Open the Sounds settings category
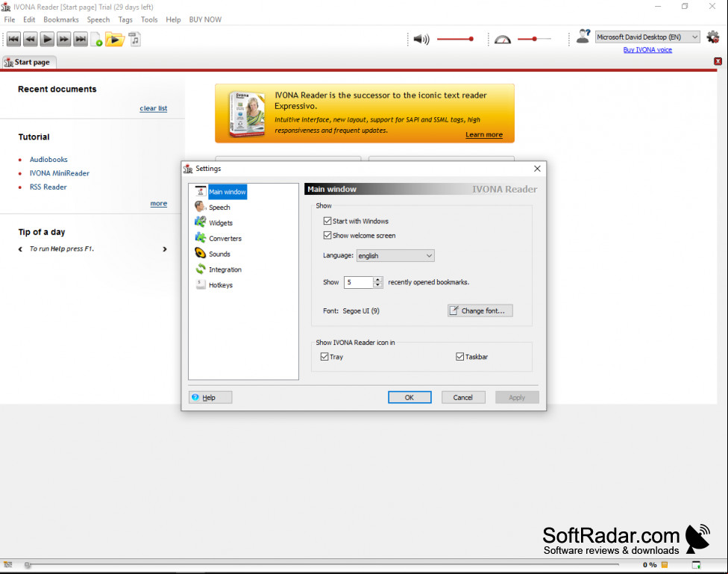The width and height of the screenshot is (728, 574). click(x=213, y=254)
